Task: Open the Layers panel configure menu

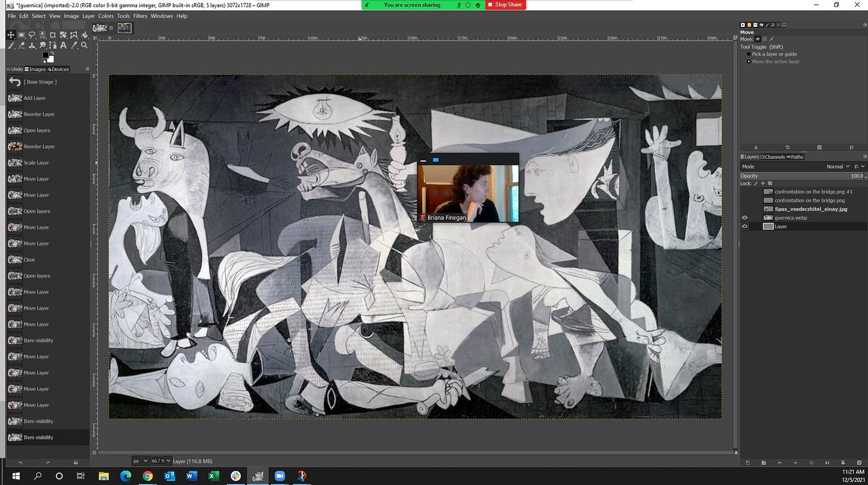Action: click(x=864, y=157)
